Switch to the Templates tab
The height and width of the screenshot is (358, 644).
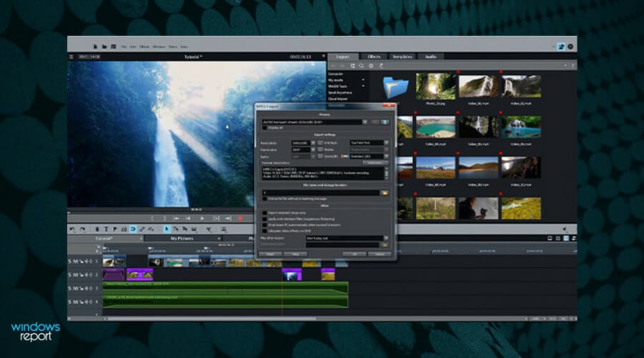point(402,57)
